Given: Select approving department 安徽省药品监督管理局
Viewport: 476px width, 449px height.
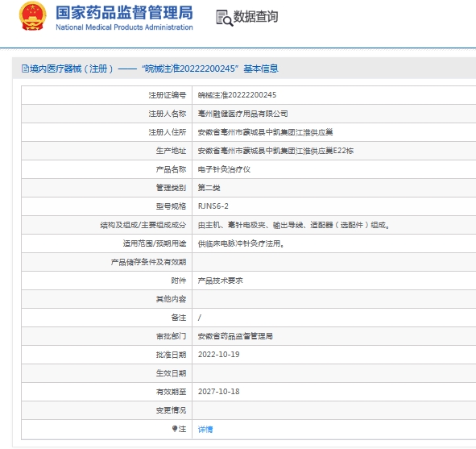Looking at the screenshot, I should (235, 336).
